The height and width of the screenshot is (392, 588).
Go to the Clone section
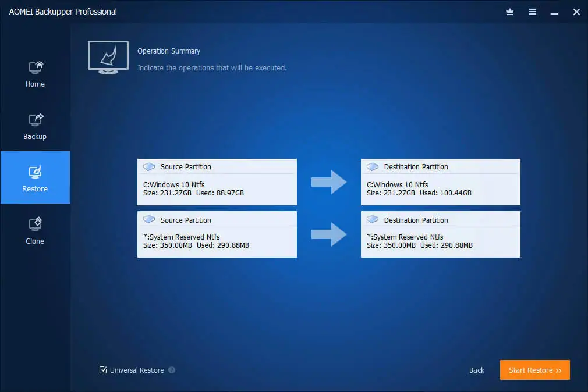tap(36, 231)
